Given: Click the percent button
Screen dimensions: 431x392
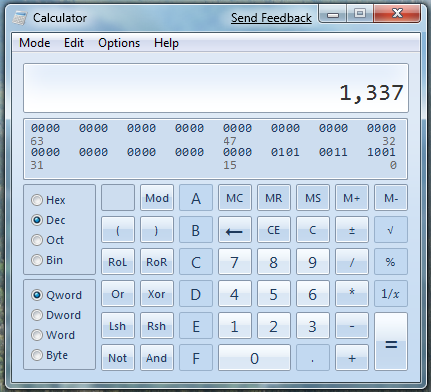Looking at the screenshot, I should point(391,262).
